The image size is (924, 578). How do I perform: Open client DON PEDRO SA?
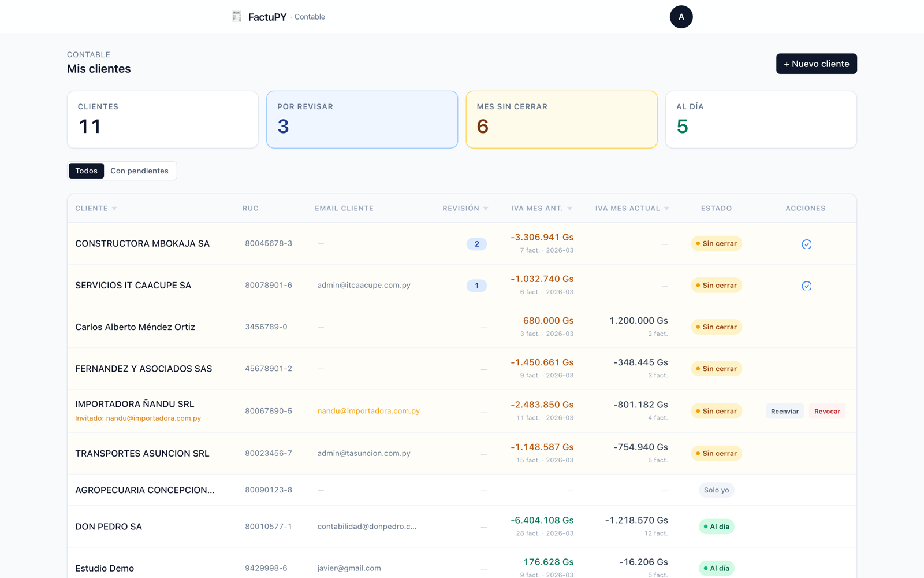[x=109, y=527]
